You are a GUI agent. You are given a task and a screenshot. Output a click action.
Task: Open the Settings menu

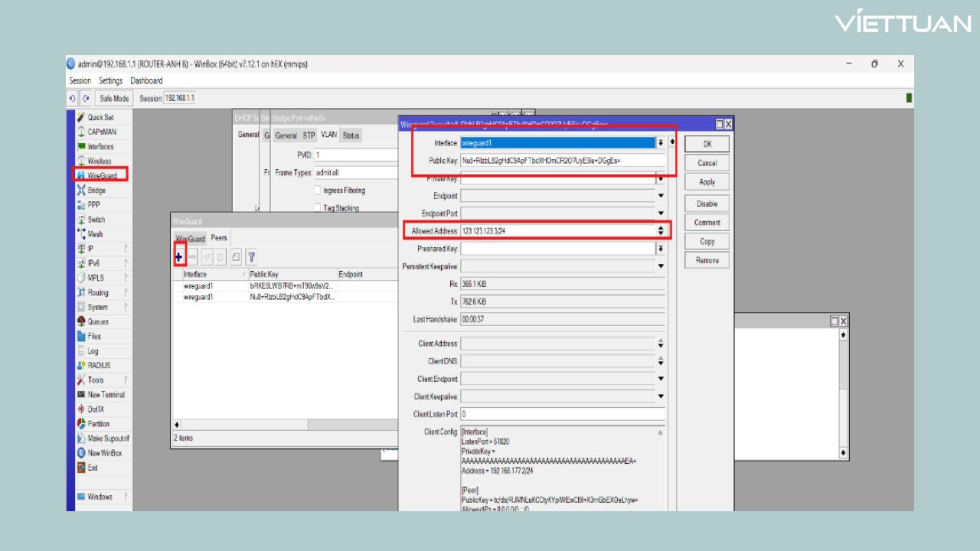(110, 80)
